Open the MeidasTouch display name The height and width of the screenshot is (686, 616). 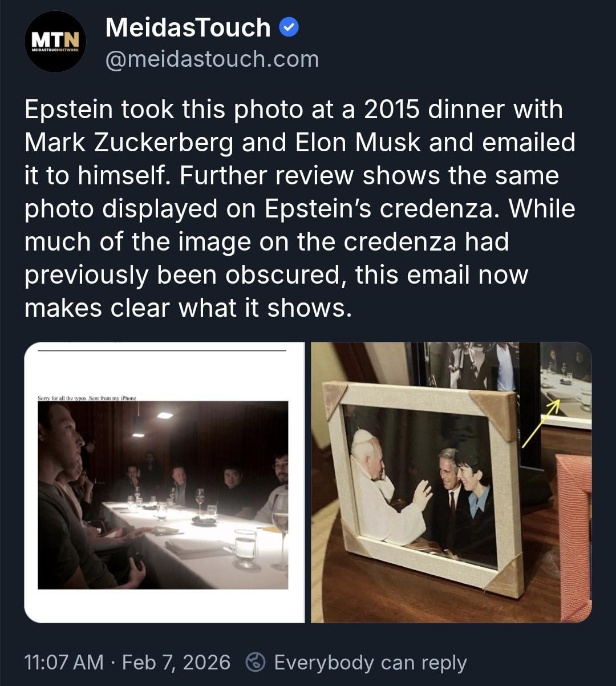point(188,27)
